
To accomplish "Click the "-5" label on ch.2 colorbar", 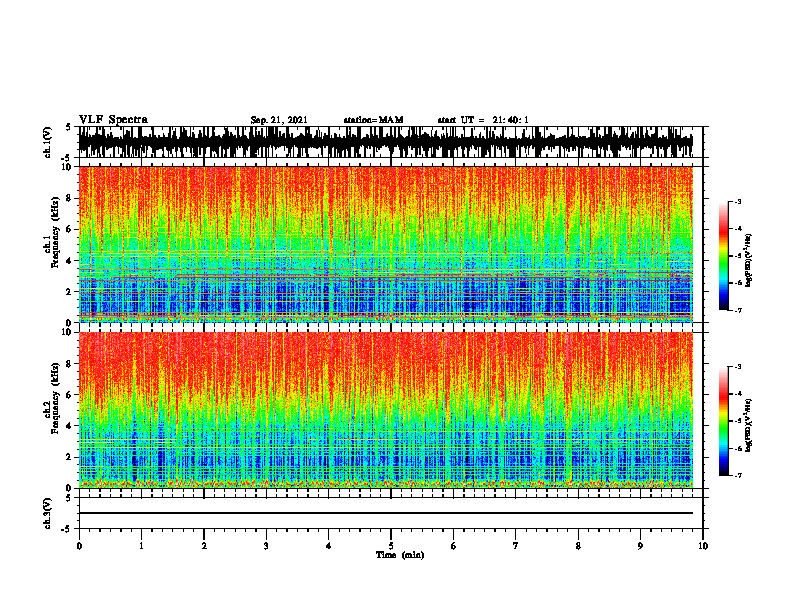I will click(737, 421).
